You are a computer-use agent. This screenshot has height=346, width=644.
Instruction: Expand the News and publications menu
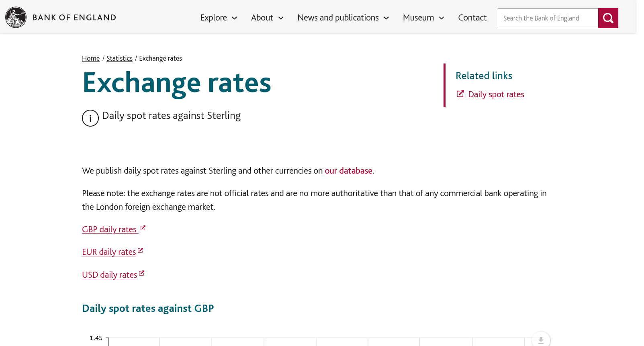343,18
